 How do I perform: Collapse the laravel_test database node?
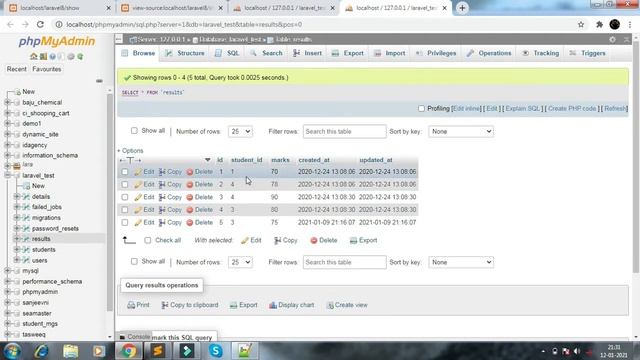pyautogui.click(x=7, y=175)
